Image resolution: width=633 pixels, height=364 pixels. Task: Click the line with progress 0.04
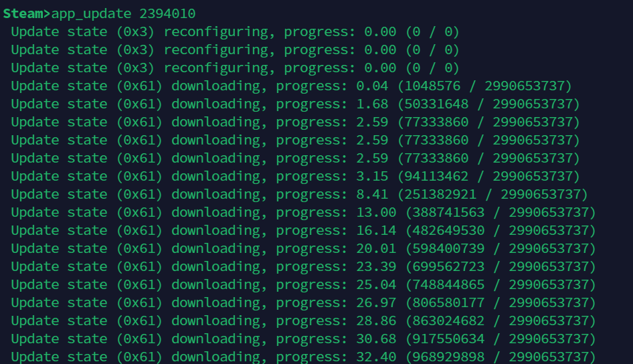click(x=292, y=86)
